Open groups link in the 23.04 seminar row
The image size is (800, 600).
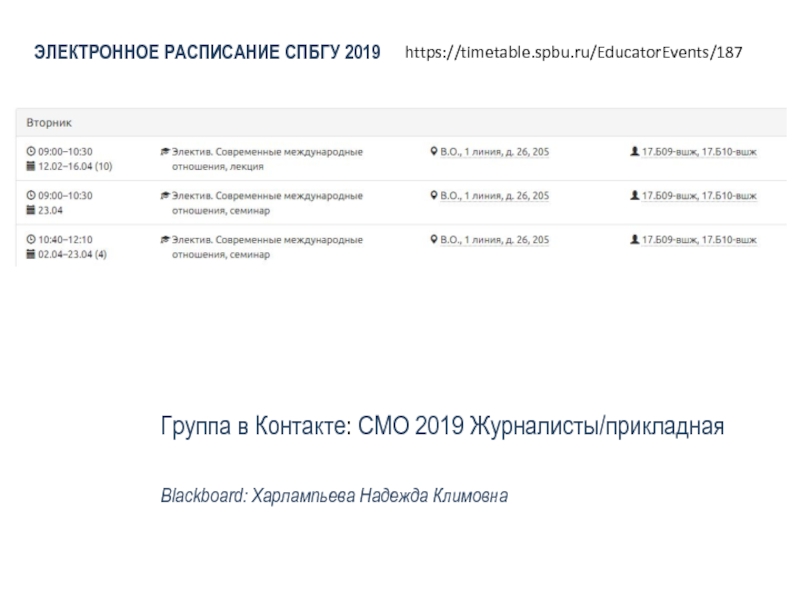coord(699,196)
